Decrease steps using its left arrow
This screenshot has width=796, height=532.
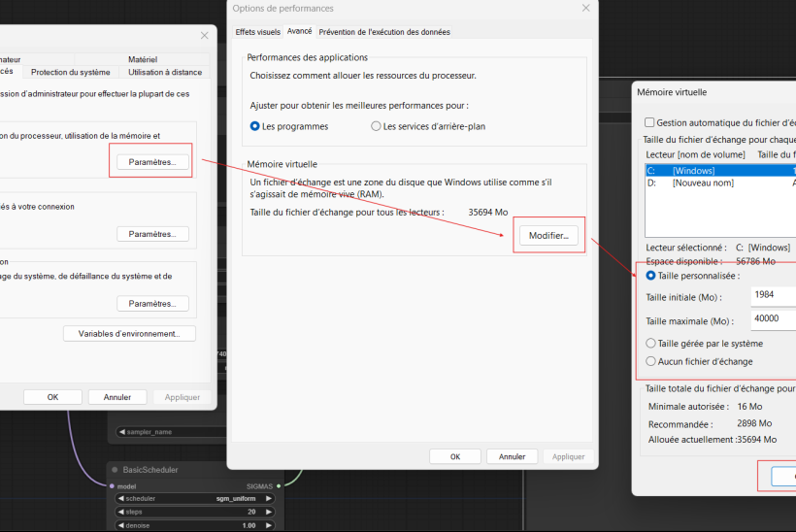click(121, 512)
